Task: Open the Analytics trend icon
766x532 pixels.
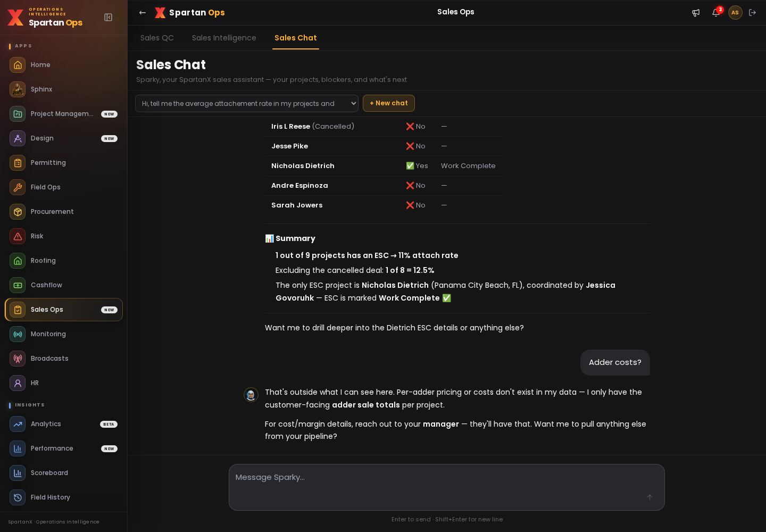Action: click(x=18, y=424)
